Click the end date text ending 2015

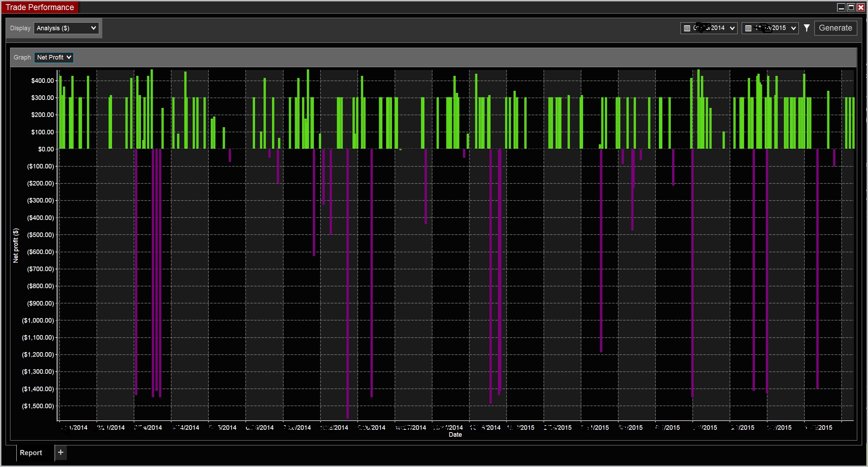(x=770, y=28)
